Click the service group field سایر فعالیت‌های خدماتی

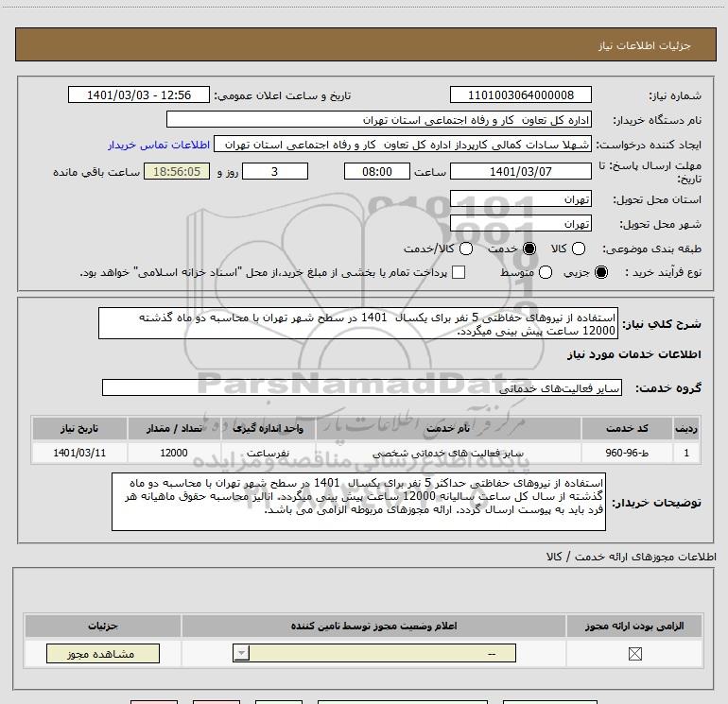pos(362,388)
